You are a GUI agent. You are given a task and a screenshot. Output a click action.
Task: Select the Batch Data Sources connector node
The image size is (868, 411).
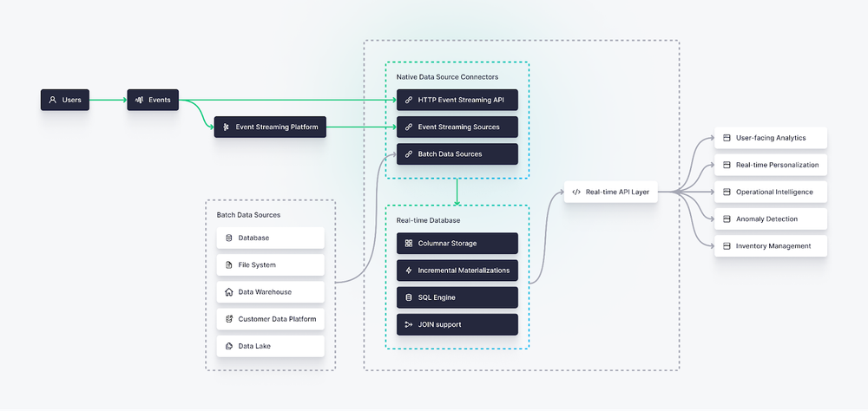tap(457, 154)
